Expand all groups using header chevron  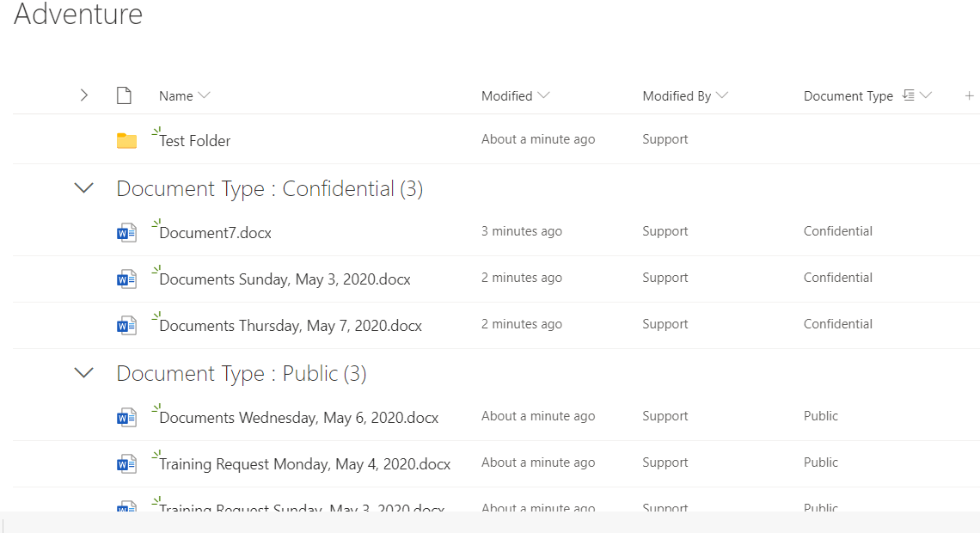pyautogui.click(x=83, y=95)
